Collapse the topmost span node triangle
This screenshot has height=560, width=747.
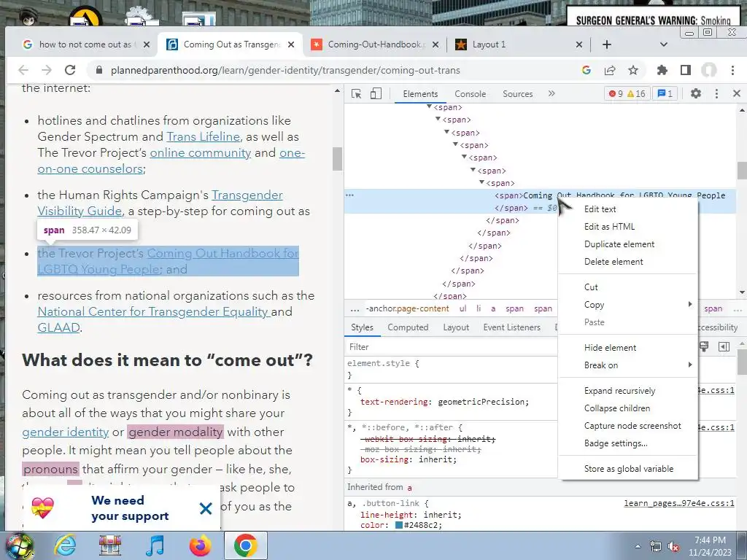[429, 106]
